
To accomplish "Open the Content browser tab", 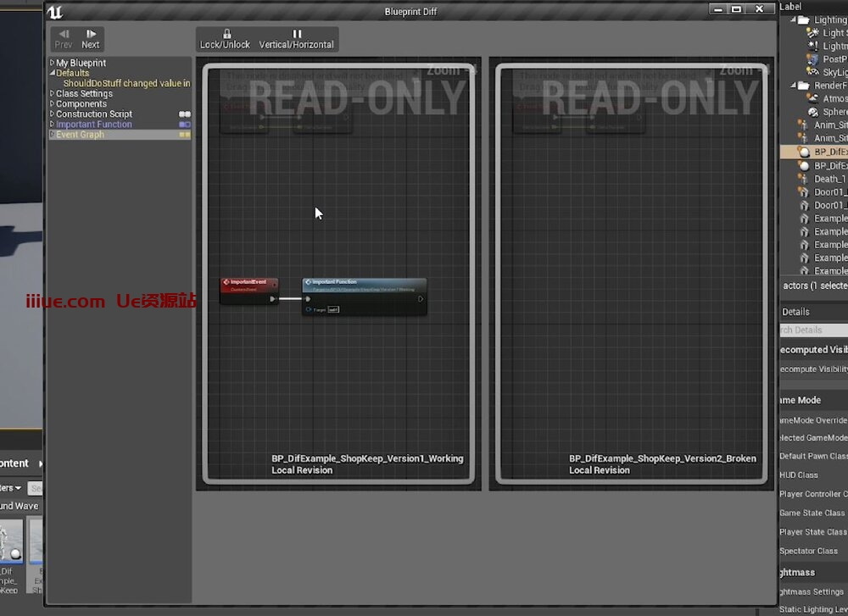I will coord(15,463).
